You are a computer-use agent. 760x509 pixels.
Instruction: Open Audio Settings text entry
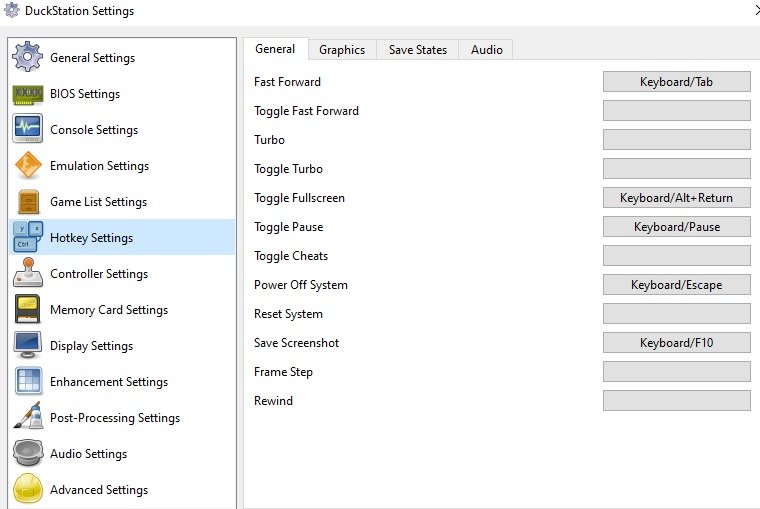[x=88, y=454]
